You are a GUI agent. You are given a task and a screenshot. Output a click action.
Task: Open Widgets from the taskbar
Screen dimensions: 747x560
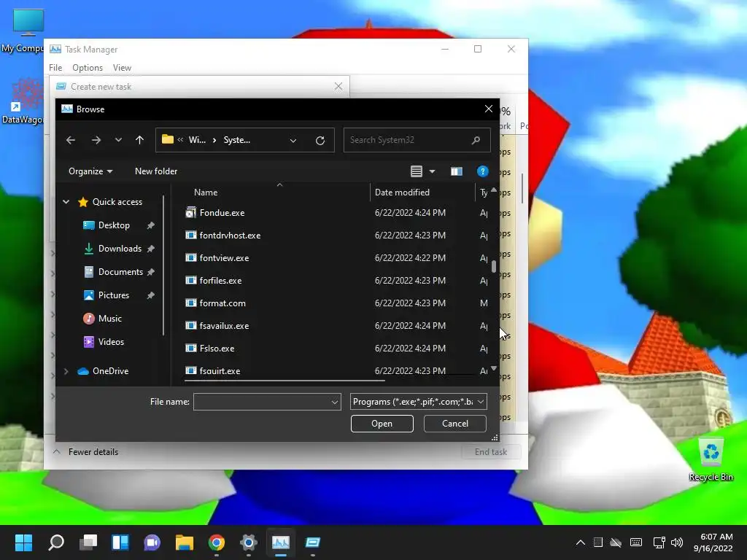[120, 542]
